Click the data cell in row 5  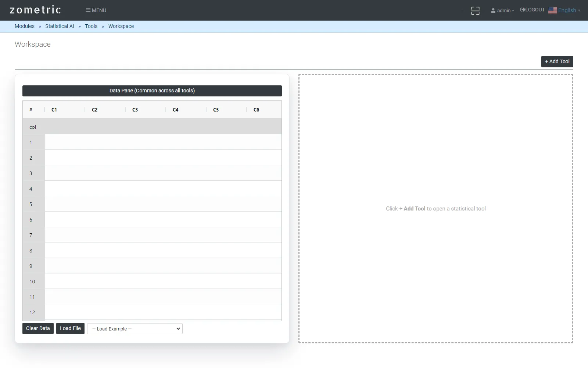pyautogui.click(x=163, y=204)
